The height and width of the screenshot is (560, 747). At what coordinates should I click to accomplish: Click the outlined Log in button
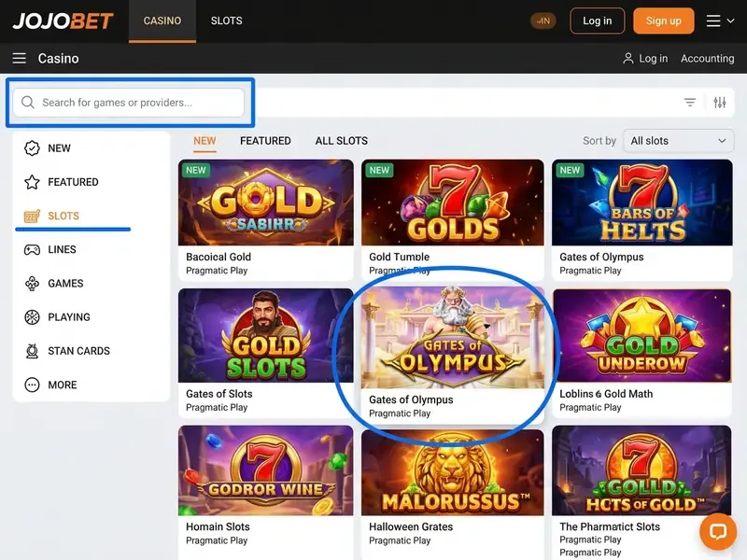(x=597, y=21)
